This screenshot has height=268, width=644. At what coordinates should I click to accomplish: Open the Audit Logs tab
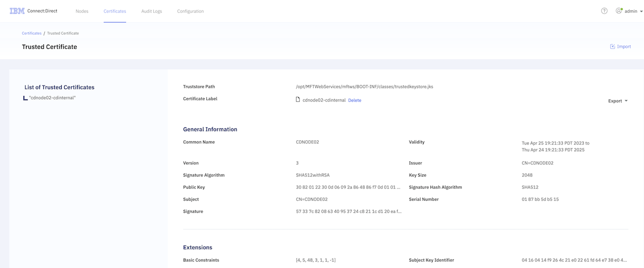click(x=152, y=11)
